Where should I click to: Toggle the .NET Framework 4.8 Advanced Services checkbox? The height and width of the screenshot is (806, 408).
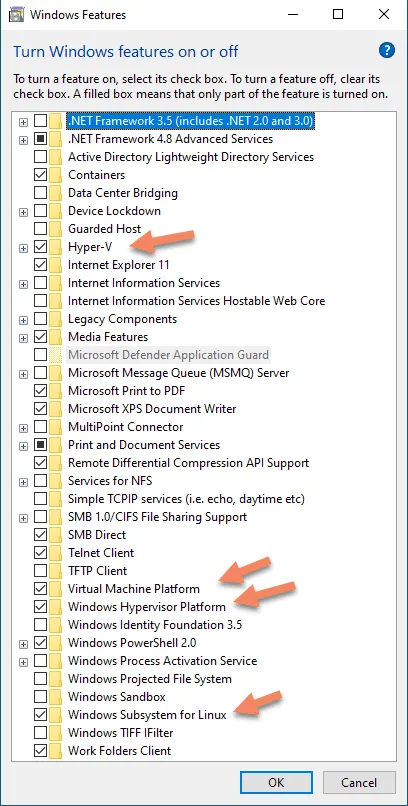pyautogui.click(x=40, y=139)
